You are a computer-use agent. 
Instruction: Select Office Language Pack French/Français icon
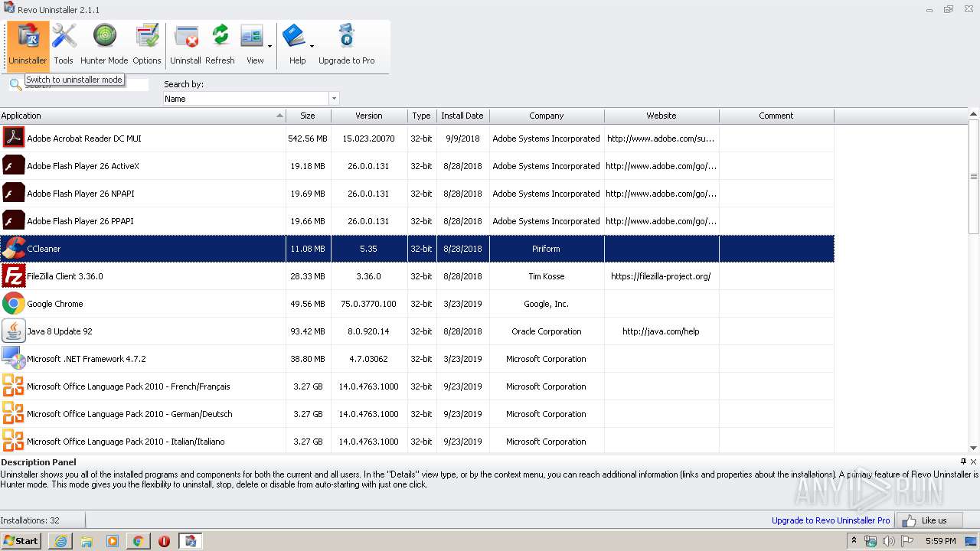tap(14, 386)
